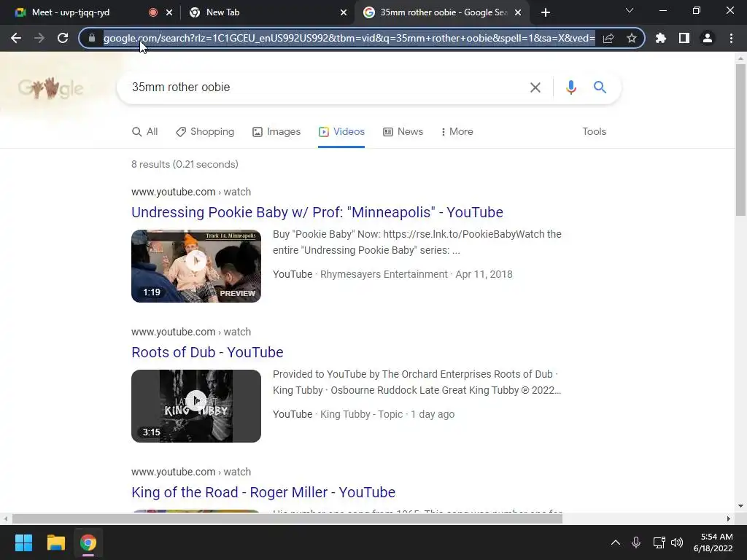Close the 35mm rother oobie Google Search tab
Viewport: 747px width, 560px height.
pos(518,12)
